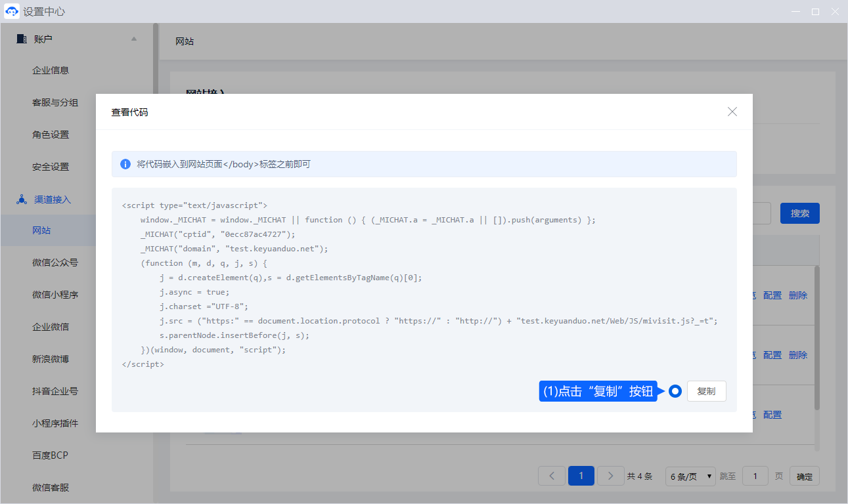Select page 1 in pagination

(581, 476)
